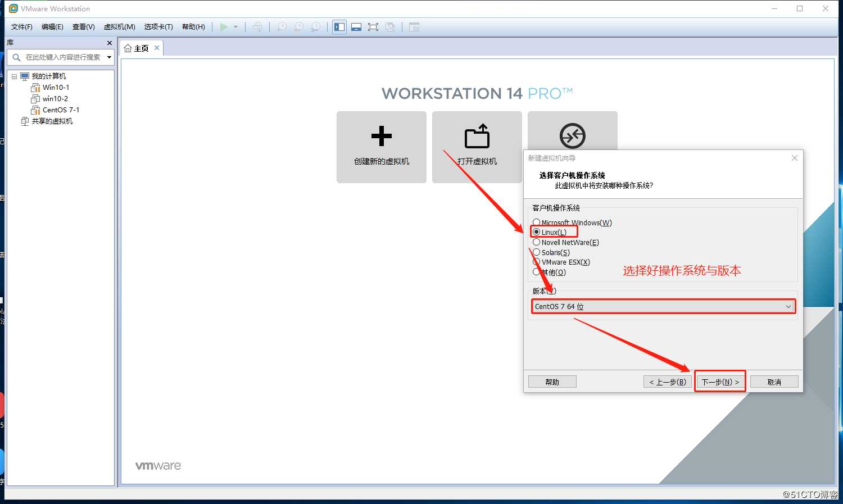The width and height of the screenshot is (843, 504).
Task: Click the 下一步(N) next button
Action: tap(720, 382)
